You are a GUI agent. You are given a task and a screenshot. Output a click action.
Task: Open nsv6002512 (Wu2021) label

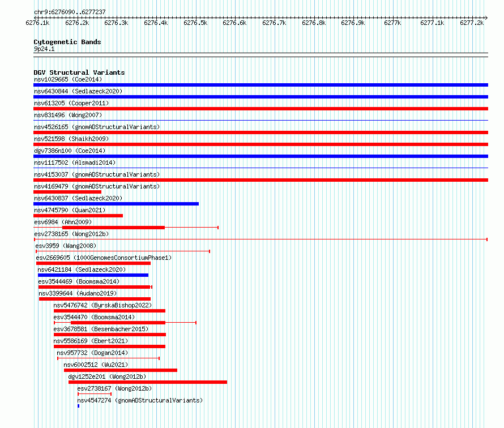click(96, 365)
